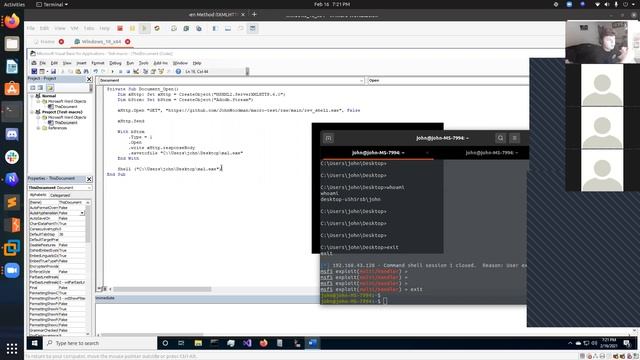
Task: Close the Properties - ThisDocument pane
Action: point(89,179)
